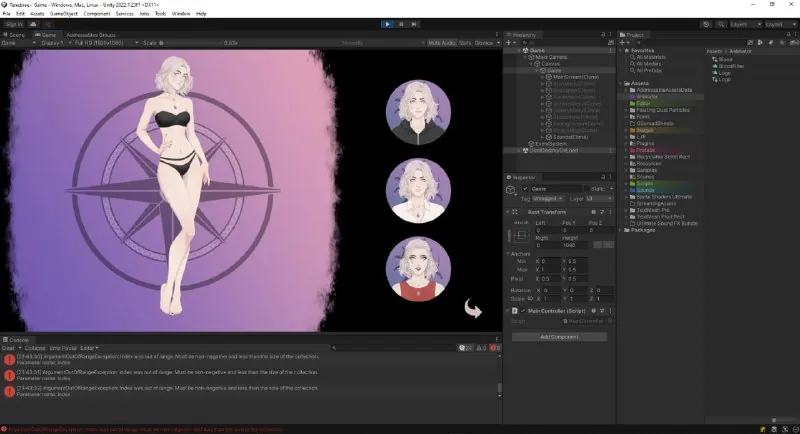This screenshot has width=800, height=434.
Task: Toggle the Console warning count filter
Action: click(x=481, y=348)
